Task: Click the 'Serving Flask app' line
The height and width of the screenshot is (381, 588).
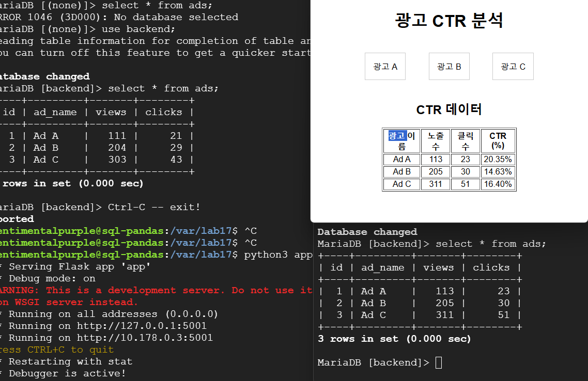Action: (80, 266)
